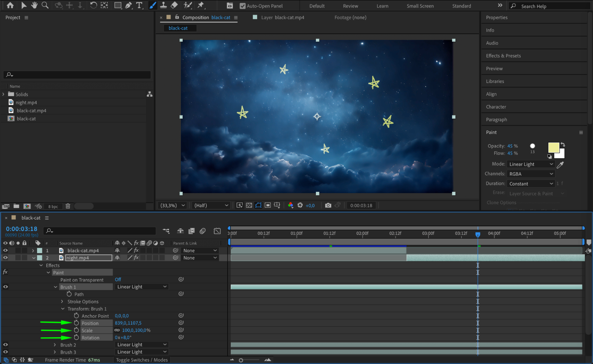Open the paint Mode dropdown
The width and height of the screenshot is (593, 364).
click(x=531, y=164)
